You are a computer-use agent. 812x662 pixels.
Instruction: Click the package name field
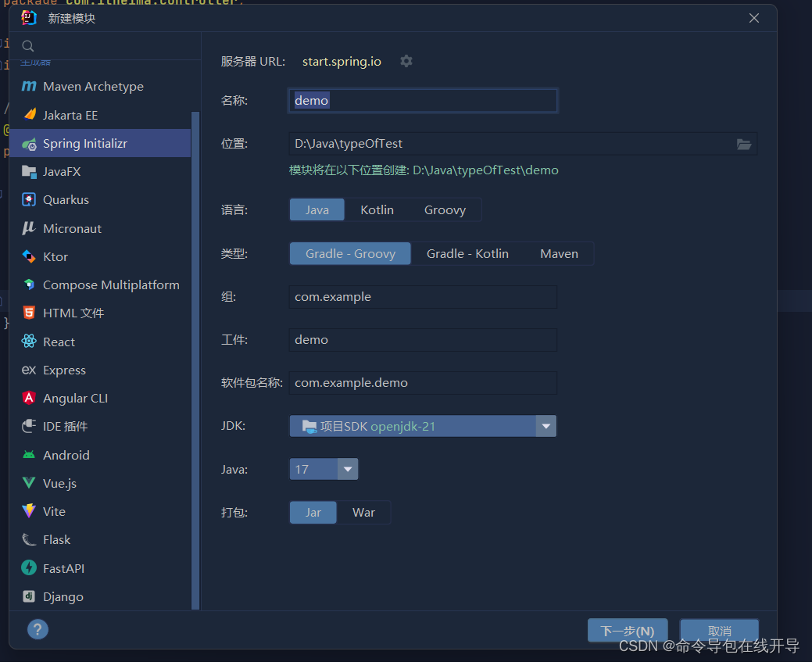click(423, 383)
